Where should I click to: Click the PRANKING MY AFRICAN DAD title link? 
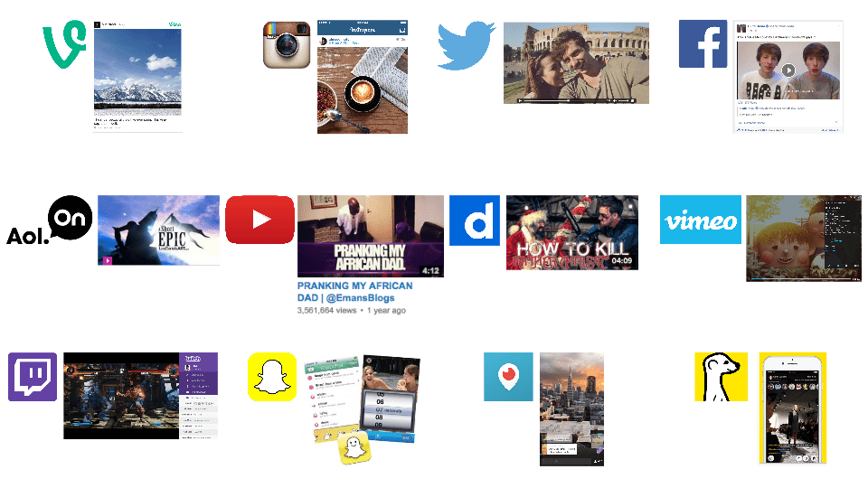354,292
